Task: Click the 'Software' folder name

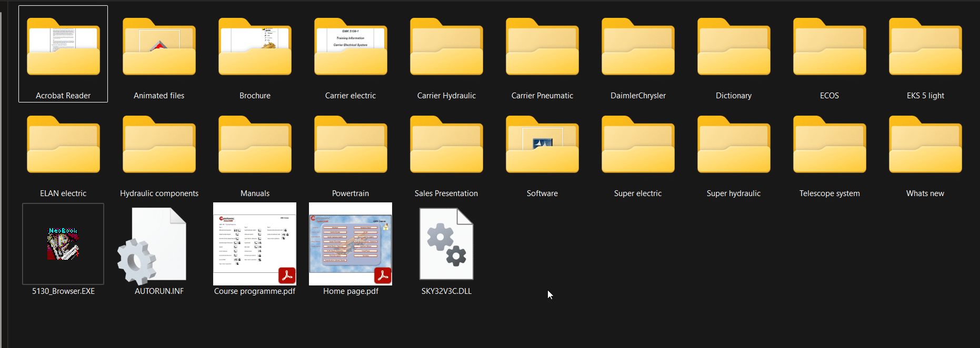Action: (x=542, y=193)
